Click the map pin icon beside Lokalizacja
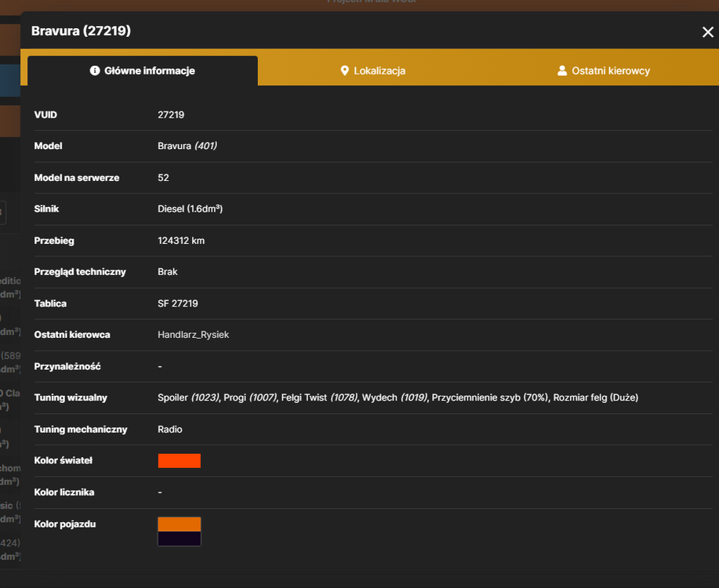Viewport: 719px width, 588px height. pos(344,71)
